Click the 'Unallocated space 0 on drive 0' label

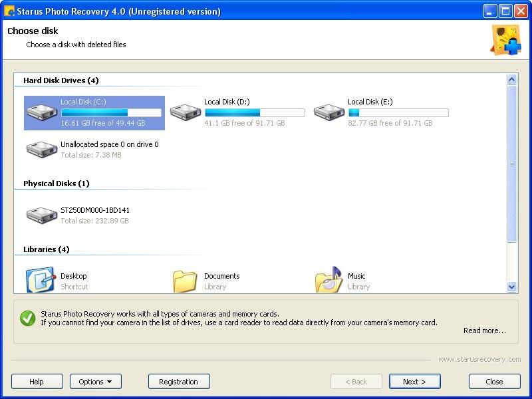[110, 144]
